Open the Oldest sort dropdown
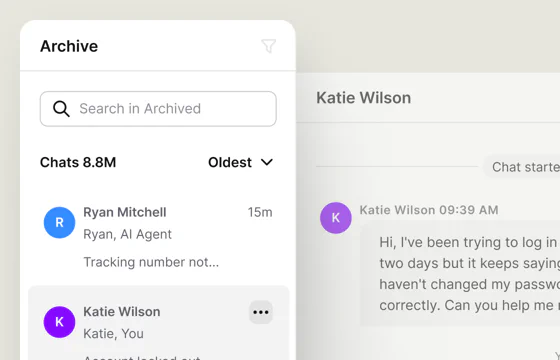This screenshot has height=360, width=560. pyautogui.click(x=241, y=162)
